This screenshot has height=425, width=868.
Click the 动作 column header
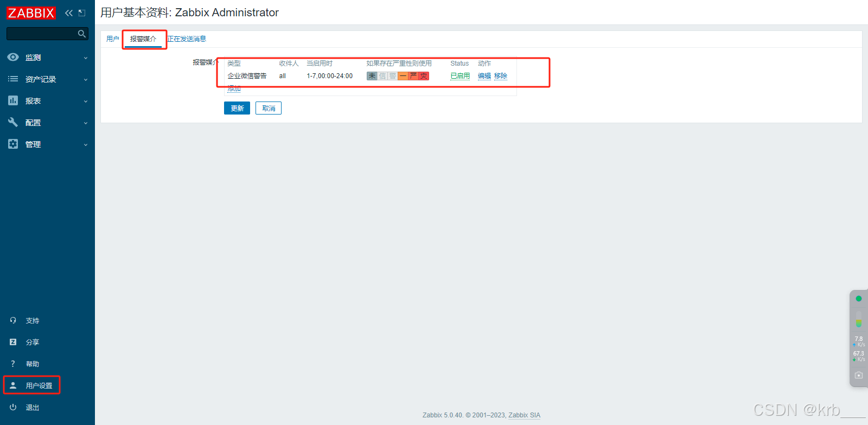484,64
